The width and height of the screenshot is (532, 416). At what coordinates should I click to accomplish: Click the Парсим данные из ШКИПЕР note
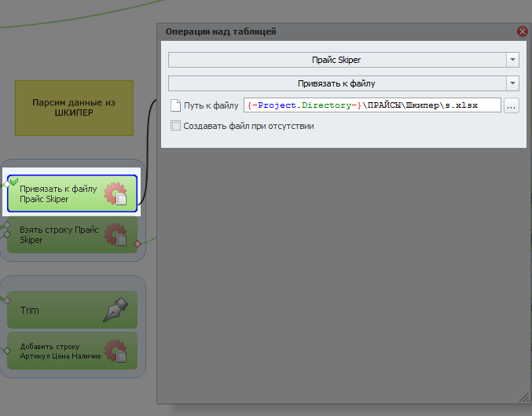click(74, 108)
